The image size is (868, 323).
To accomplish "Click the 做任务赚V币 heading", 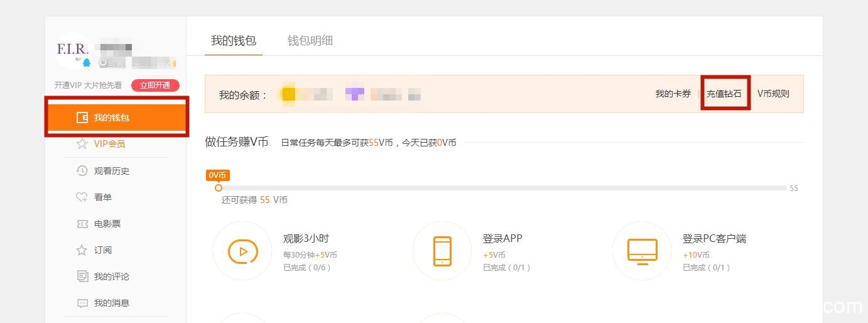I will point(236,142).
